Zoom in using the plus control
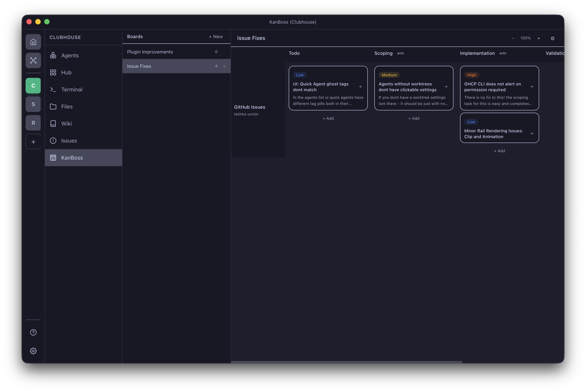The width and height of the screenshot is (586, 392). coord(539,38)
